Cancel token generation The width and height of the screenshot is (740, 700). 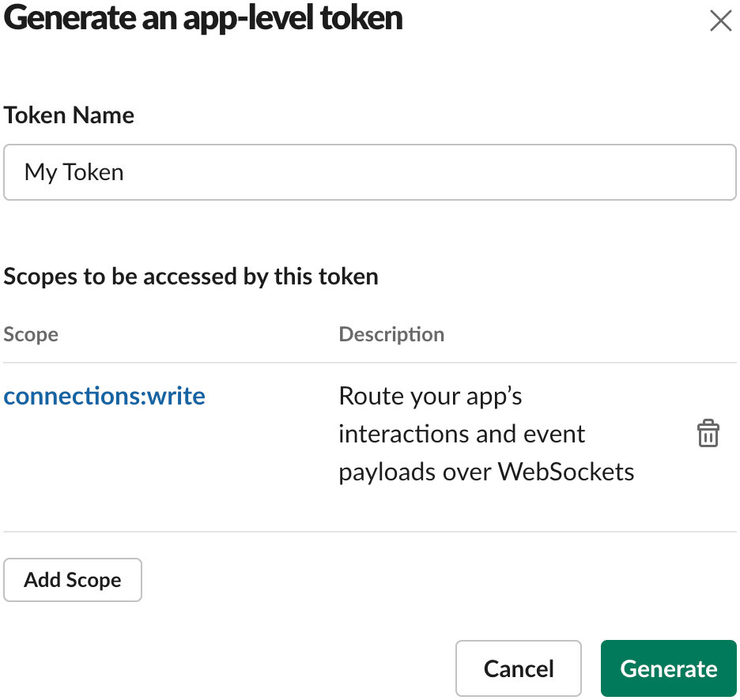pos(519,668)
